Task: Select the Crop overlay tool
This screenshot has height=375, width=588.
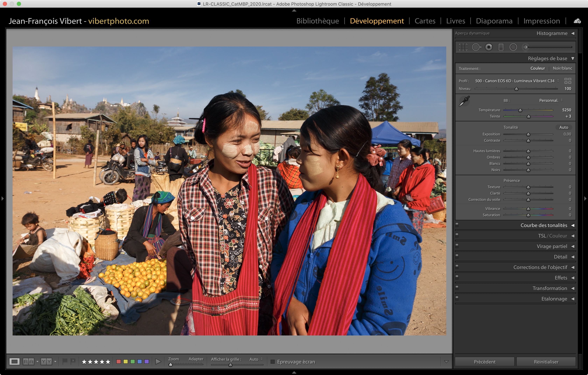Action: click(463, 47)
